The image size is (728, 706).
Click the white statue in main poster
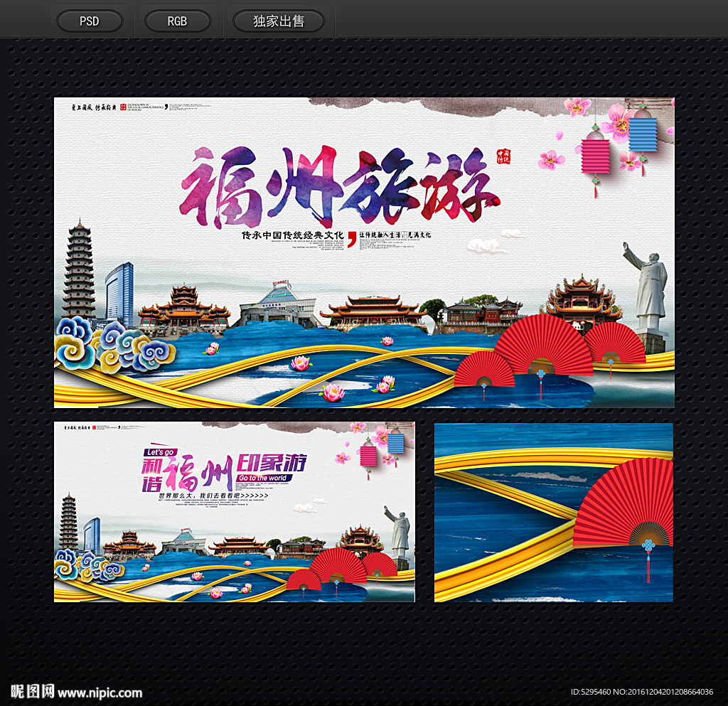coord(648,289)
